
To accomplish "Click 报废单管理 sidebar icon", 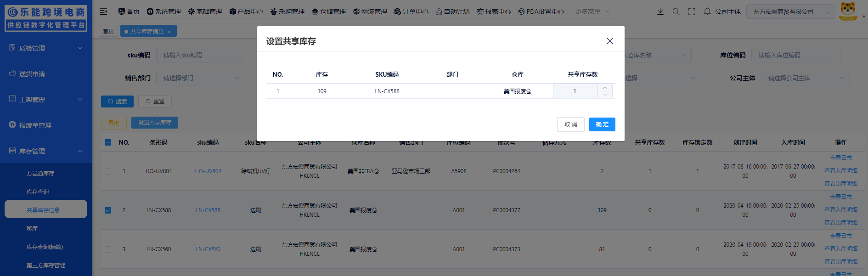I will point(12,125).
